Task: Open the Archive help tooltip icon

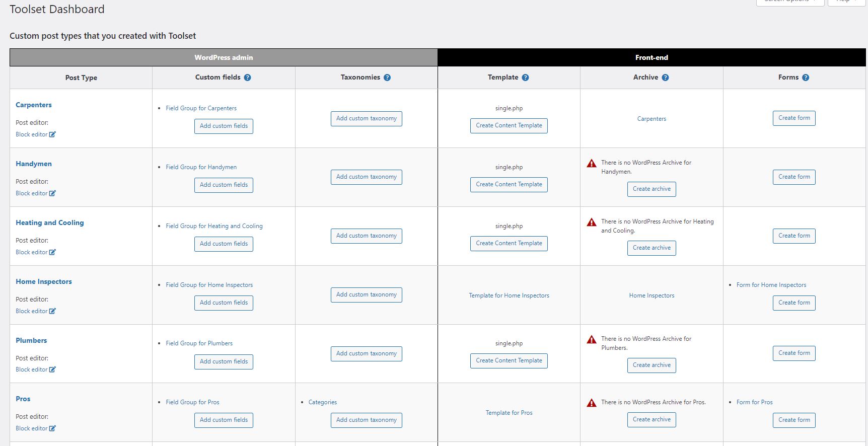Action: [x=665, y=78]
